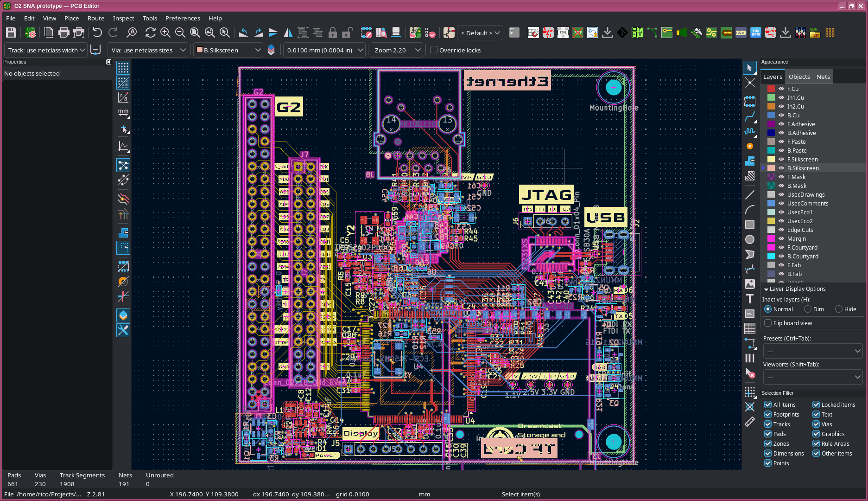The height and width of the screenshot is (501, 868).
Task: Open the via size dropdown
Action: tap(148, 50)
